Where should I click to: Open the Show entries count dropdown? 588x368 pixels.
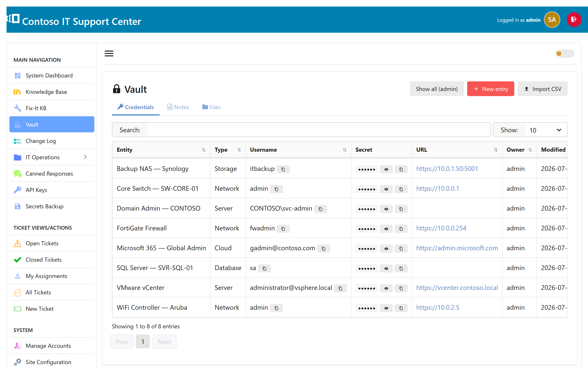pyautogui.click(x=546, y=130)
